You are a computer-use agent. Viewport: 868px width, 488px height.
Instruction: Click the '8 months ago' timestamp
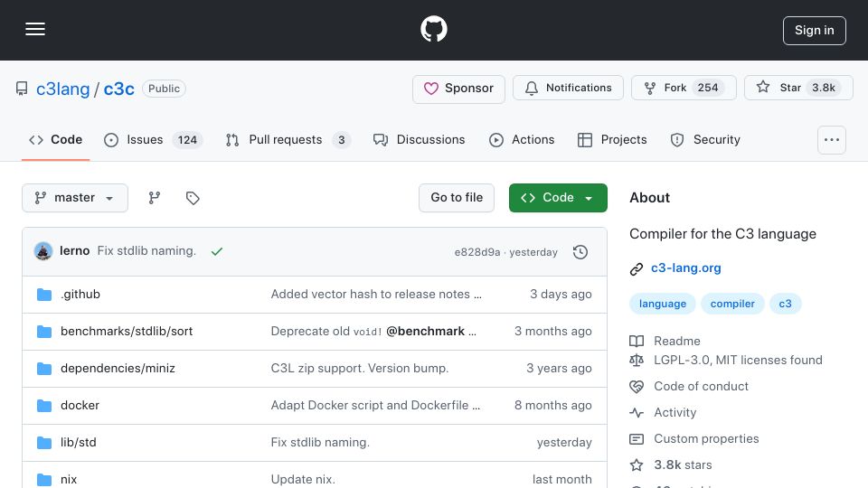point(552,406)
